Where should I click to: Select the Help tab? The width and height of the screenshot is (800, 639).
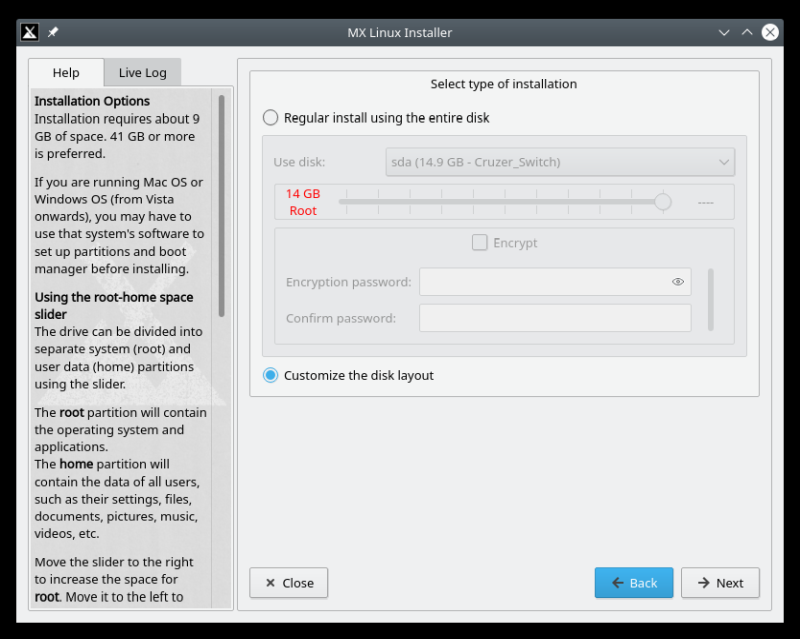pyautogui.click(x=66, y=72)
